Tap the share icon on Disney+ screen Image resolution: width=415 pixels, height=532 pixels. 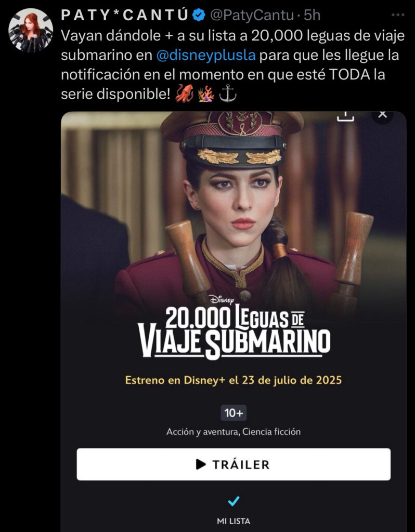tap(345, 116)
